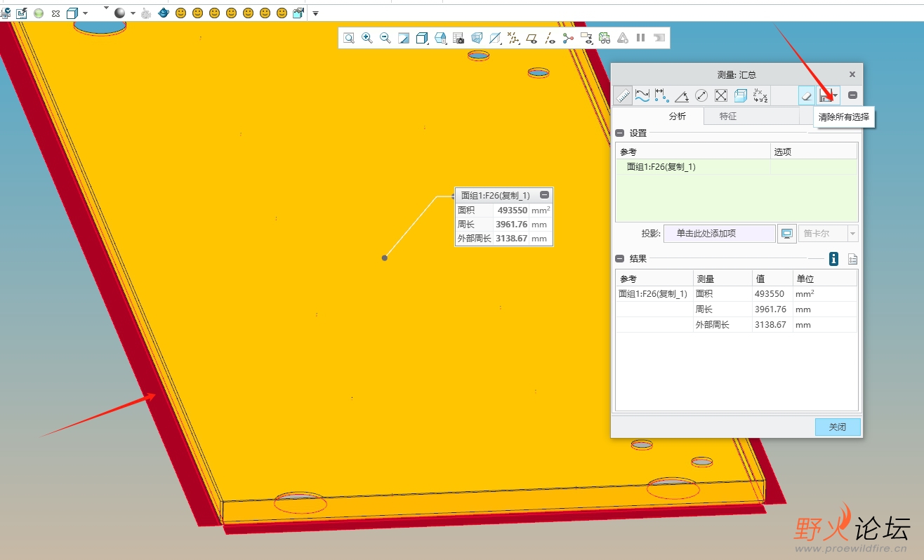924x560 pixels.
Task: Click the 3138.67 value in results table
Action: click(770, 325)
